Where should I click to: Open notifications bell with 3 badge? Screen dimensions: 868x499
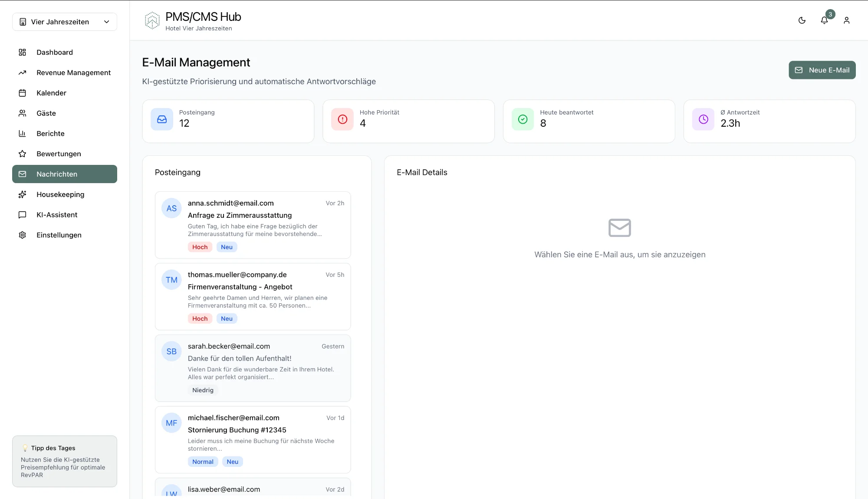(x=824, y=20)
